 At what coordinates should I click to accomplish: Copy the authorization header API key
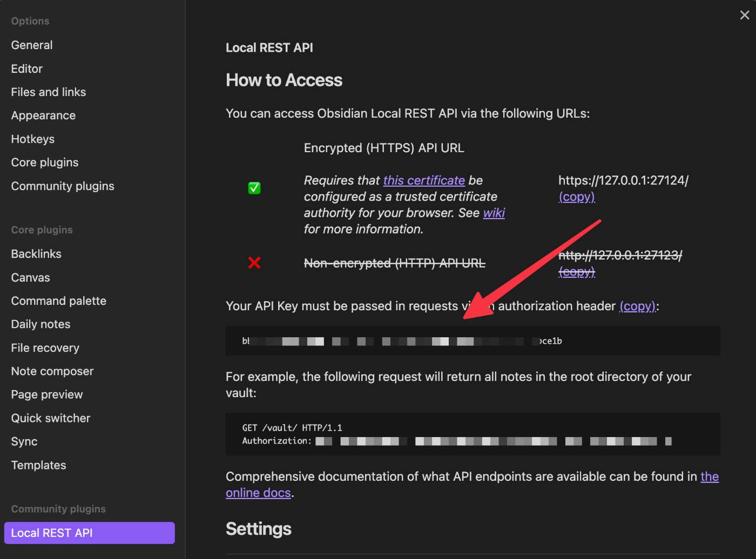click(x=637, y=306)
